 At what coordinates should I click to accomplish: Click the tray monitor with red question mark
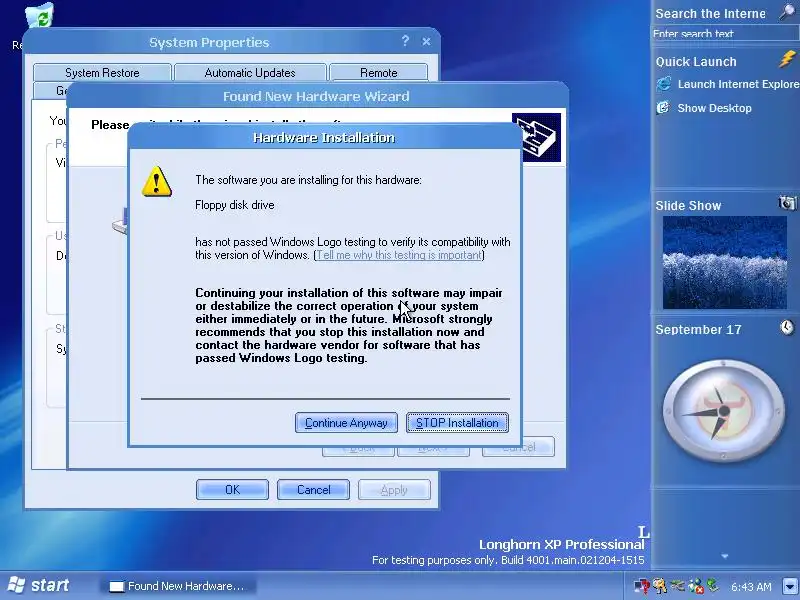pos(641,586)
